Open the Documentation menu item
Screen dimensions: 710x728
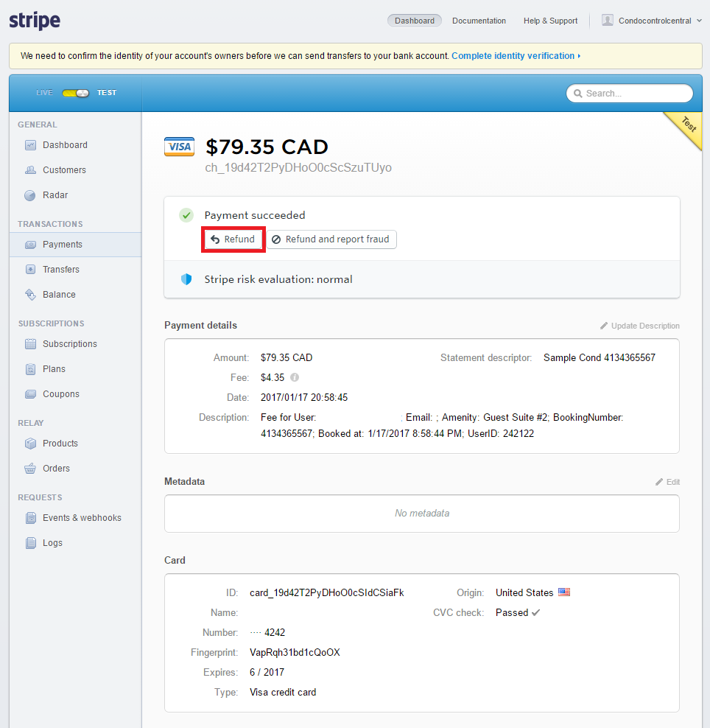(x=479, y=21)
